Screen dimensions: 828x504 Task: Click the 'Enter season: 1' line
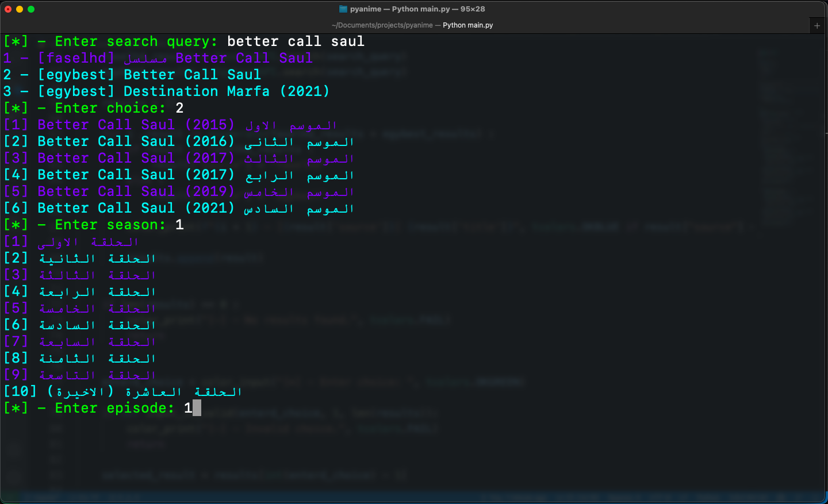(x=94, y=225)
